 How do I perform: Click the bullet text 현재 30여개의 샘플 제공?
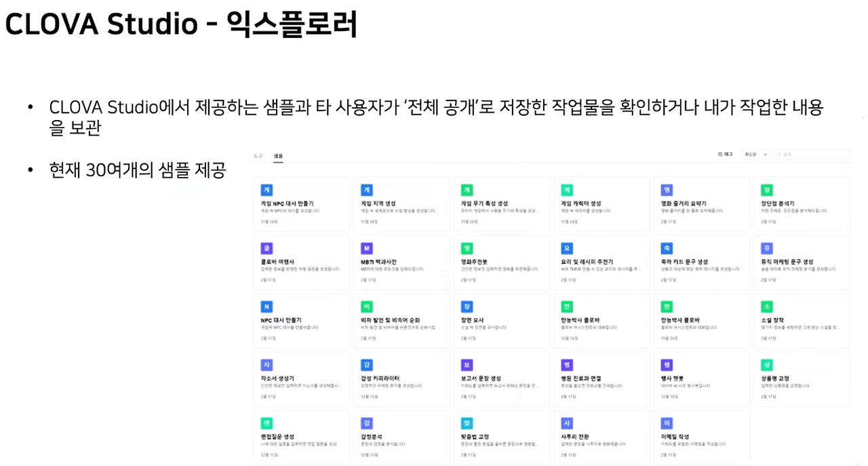tap(137, 171)
